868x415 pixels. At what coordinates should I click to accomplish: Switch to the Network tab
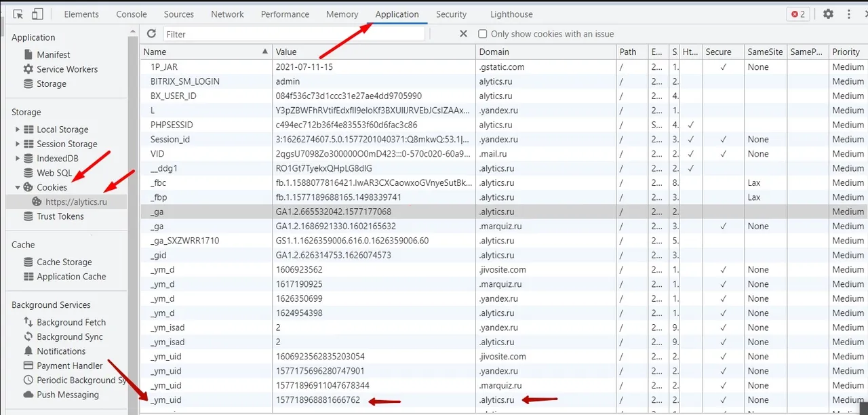[x=227, y=14]
